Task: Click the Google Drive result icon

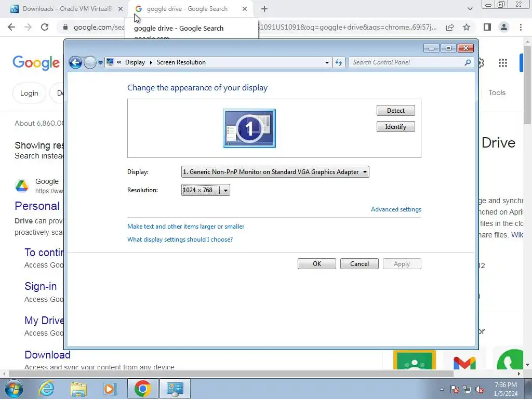Action: pos(22,185)
